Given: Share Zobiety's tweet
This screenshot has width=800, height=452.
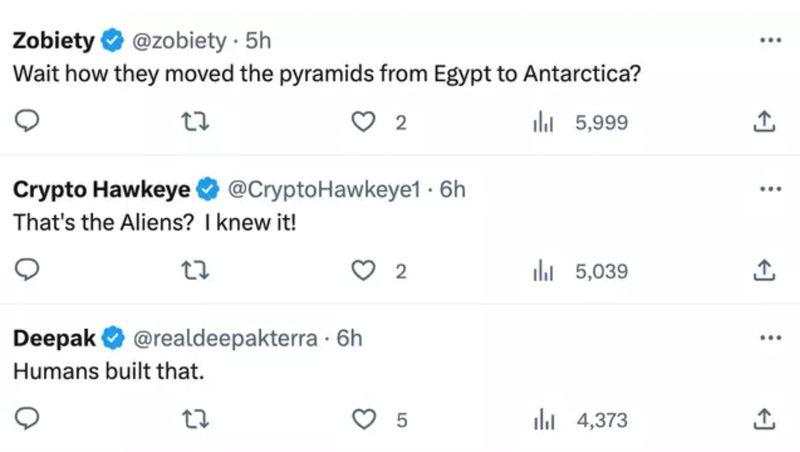Looking at the screenshot, I should (x=764, y=122).
